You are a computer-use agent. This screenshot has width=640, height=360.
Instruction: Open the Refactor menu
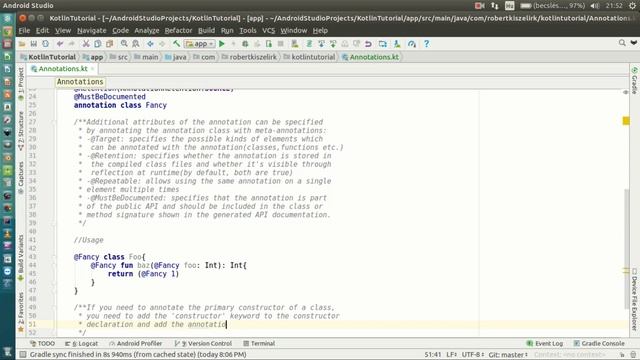pyautogui.click(x=178, y=31)
